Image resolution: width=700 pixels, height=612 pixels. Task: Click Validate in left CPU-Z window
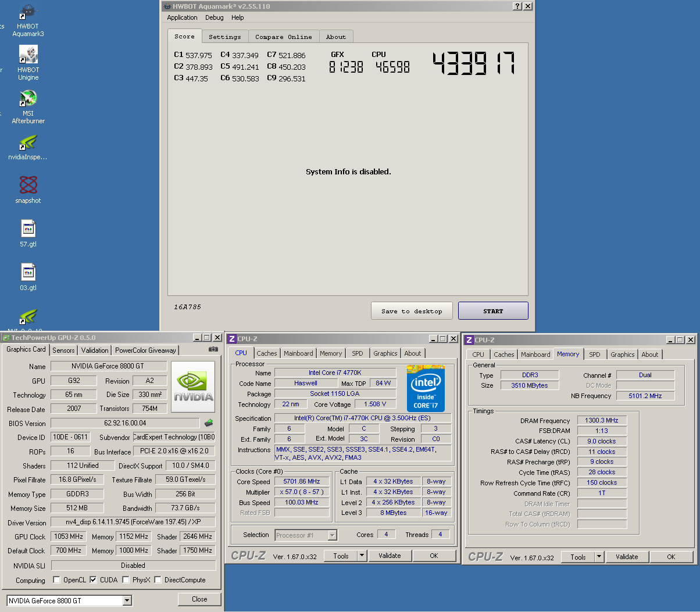coord(390,556)
